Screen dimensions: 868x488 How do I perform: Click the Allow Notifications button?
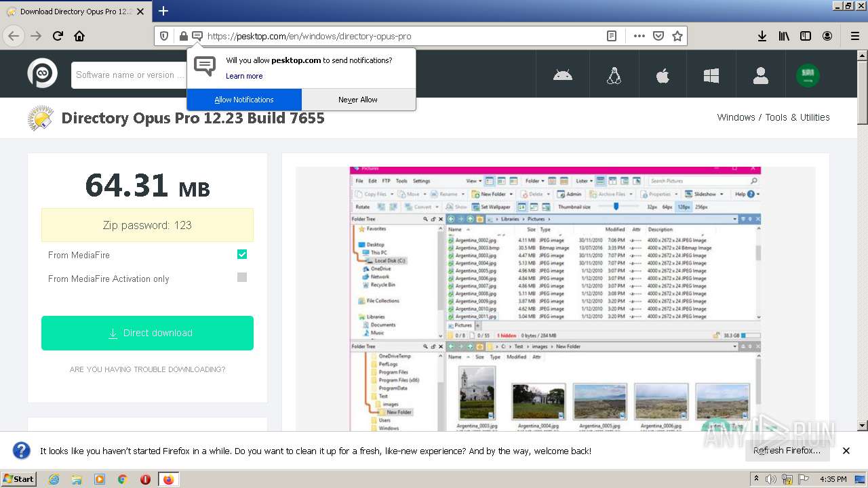point(244,100)
